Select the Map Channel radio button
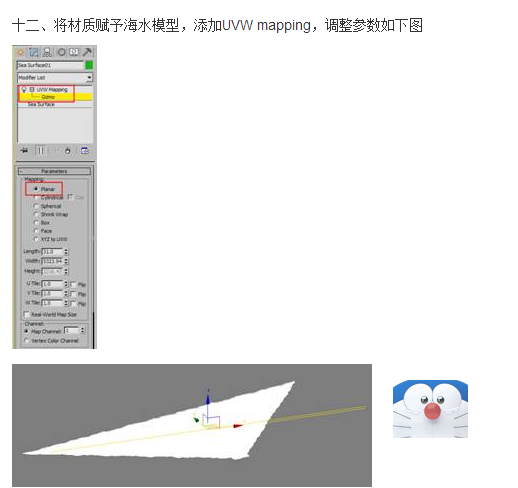518x488 pixels. pos(26,331)
